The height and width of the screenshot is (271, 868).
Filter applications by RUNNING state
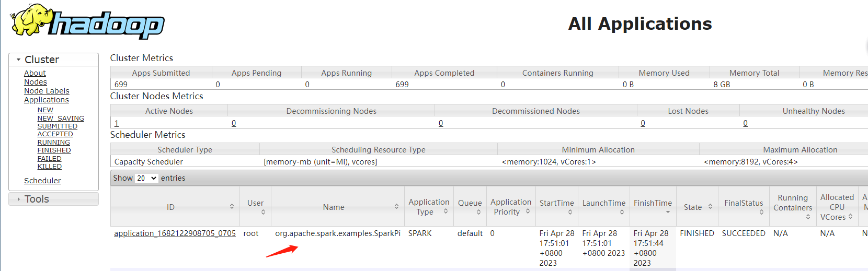pos(54,143)
